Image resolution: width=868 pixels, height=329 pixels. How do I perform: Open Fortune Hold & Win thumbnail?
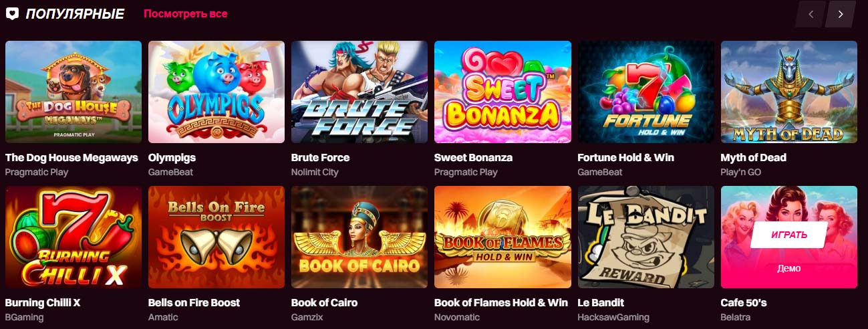645,92
